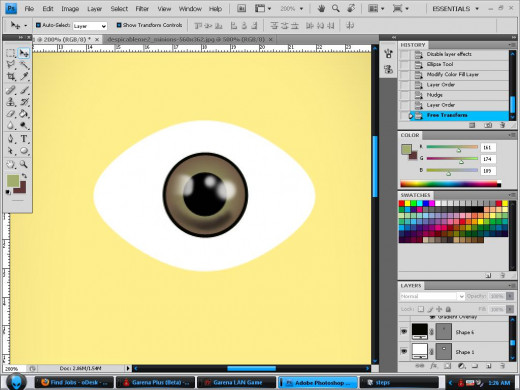The height and width of the screenshot is (390, 520).
Task: Click the R slider in Color panel
Action: point(452,147)
